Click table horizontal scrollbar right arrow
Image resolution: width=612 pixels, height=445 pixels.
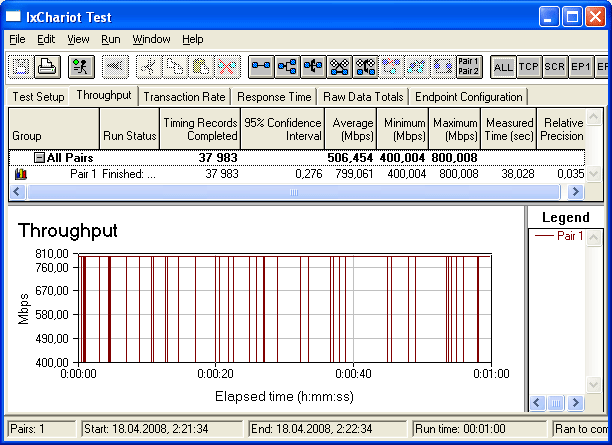pos(575,192)
